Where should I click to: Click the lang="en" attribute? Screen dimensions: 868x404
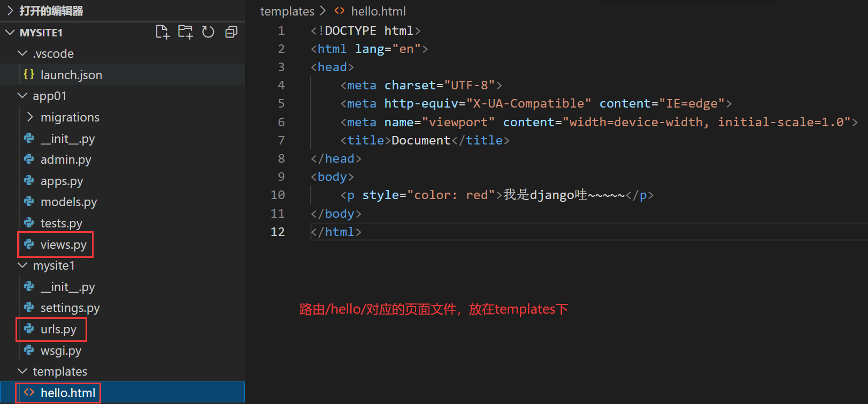click(x=388, y=49)
